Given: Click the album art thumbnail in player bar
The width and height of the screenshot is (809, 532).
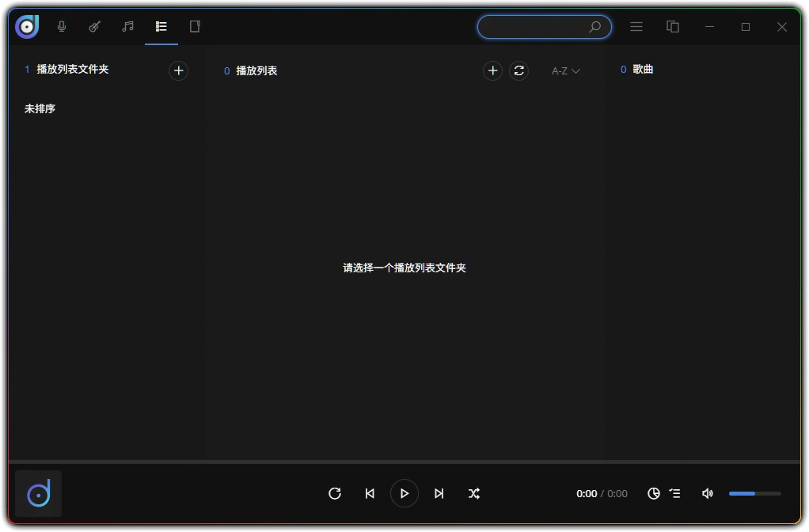Looking at the screenshot, I should coord(38,493).
